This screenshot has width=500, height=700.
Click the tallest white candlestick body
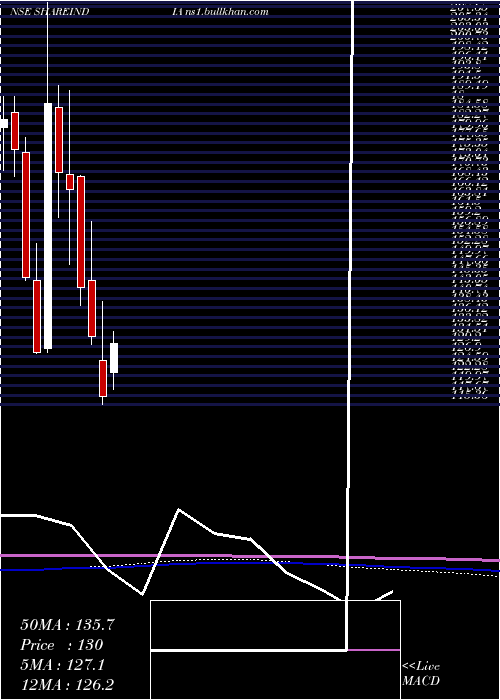(48, 226)
